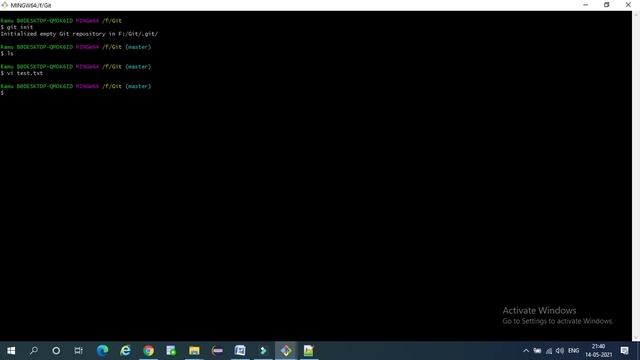Screen dimensions: 640x360
Task: Switch to Google Chrome in the taskbar
Action: point(149,351)
